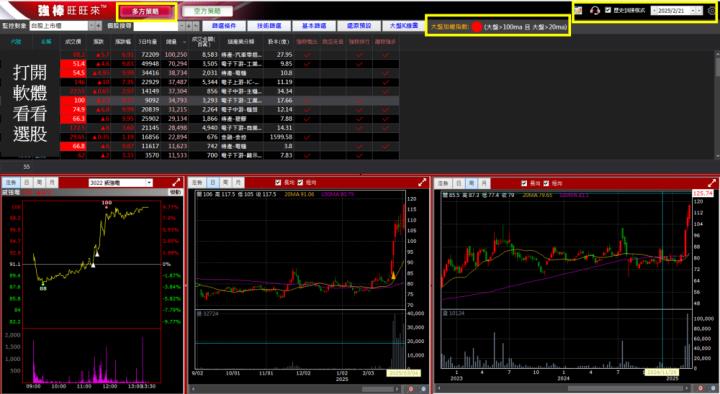Select the stock row priced 74.9

coord(230,109)
